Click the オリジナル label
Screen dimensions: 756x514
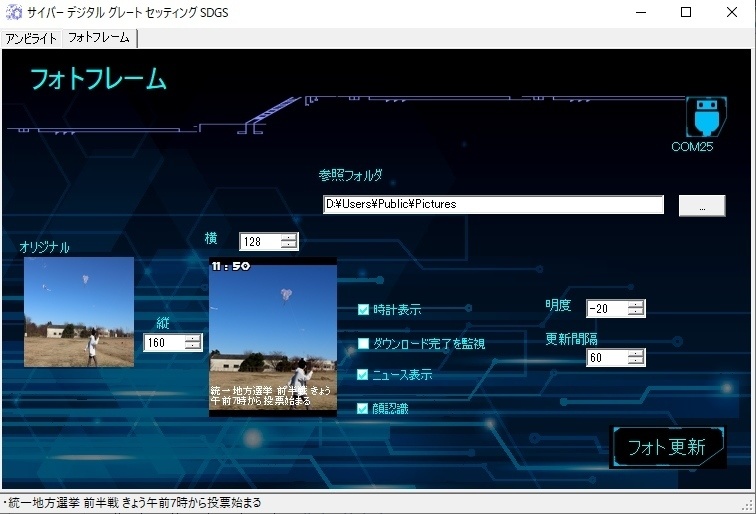[x=44, y=247]
